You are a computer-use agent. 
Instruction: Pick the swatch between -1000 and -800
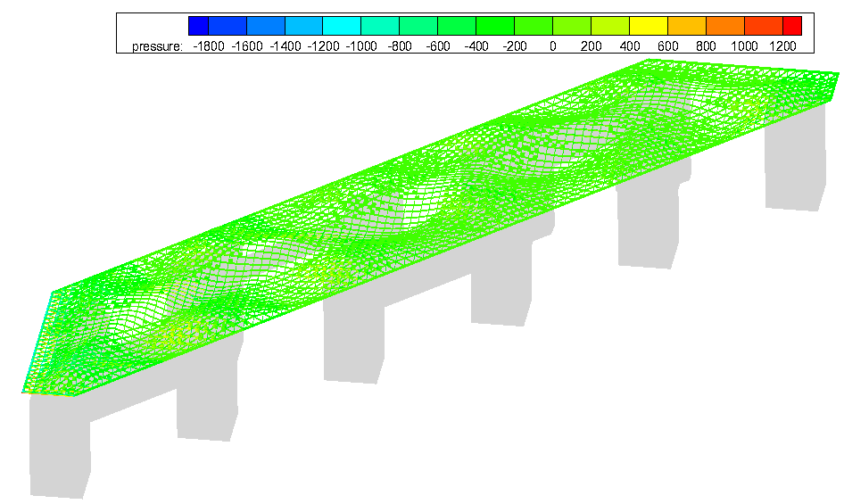(381, 26)
